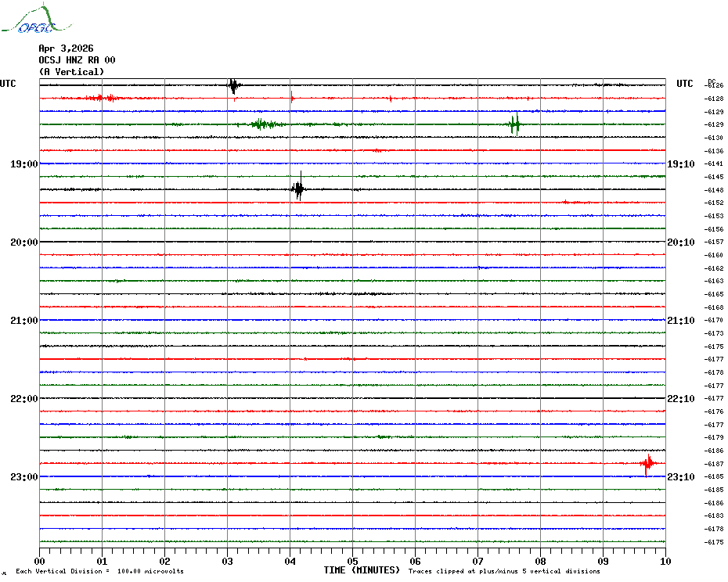The image size is (728, 582).
Task: Select the 20:00 time label on left
Action: [x=23, y=242]
